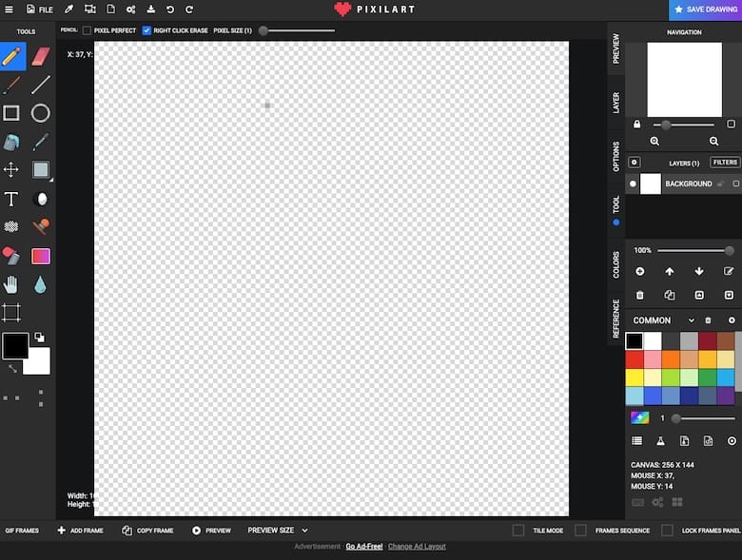Select the Stamp tool
742x560 pixels.
click(x=41, y=226)
